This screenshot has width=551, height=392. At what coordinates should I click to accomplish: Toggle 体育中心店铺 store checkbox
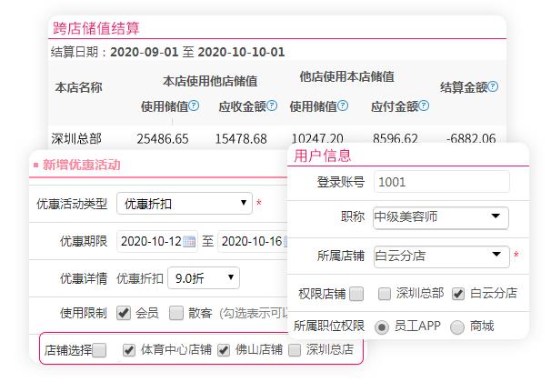[x=129, y=349]
